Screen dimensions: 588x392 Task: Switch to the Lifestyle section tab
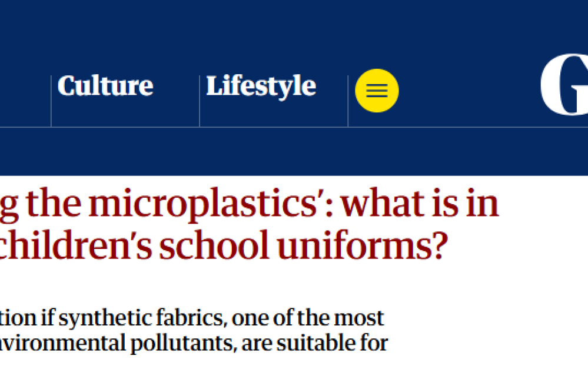tap(261, 87)
